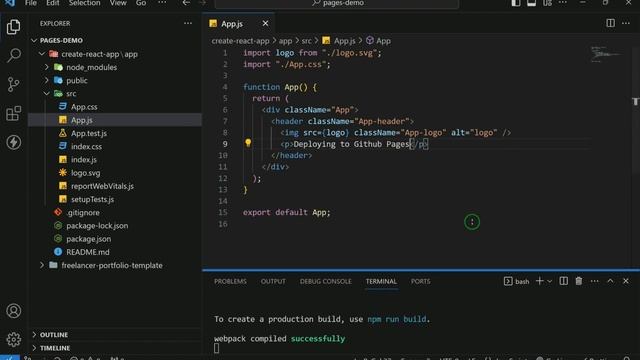
Task: Click the pages-demo command center search box
Action: tap(337, 3)
